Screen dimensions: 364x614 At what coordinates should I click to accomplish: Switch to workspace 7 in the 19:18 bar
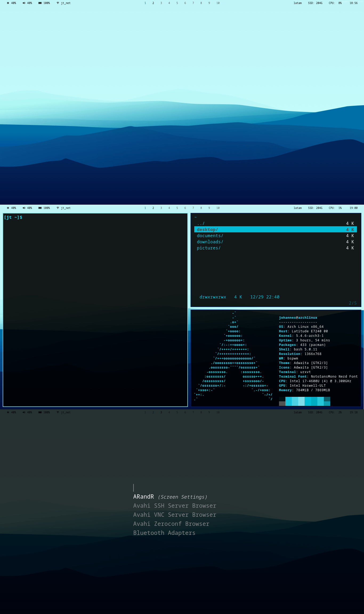coord(193,412)
